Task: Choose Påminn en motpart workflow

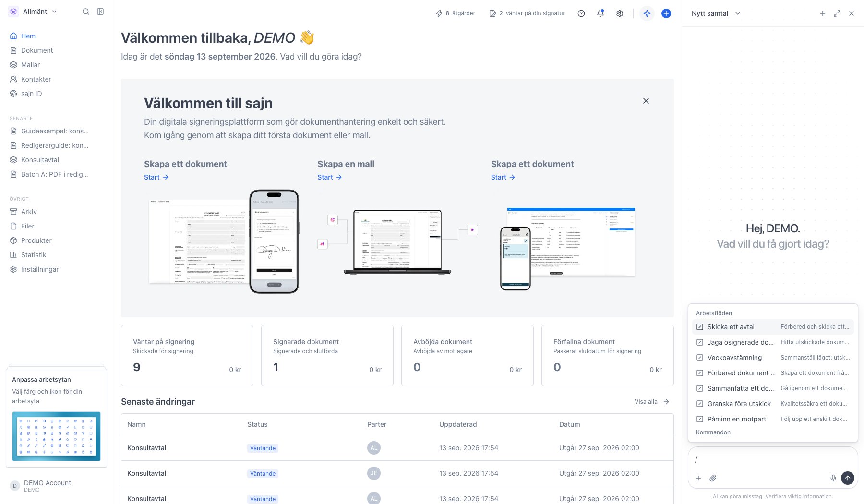Action: pos(773,419)
